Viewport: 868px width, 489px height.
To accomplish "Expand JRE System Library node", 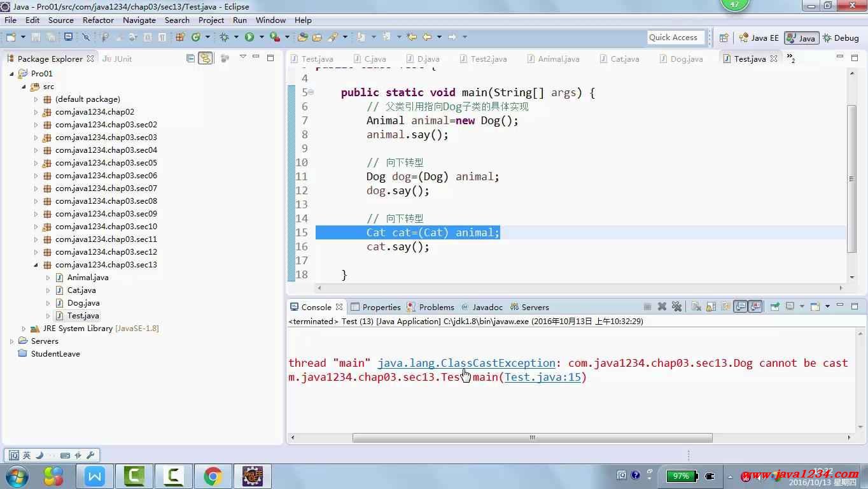I will pos(24,328).
